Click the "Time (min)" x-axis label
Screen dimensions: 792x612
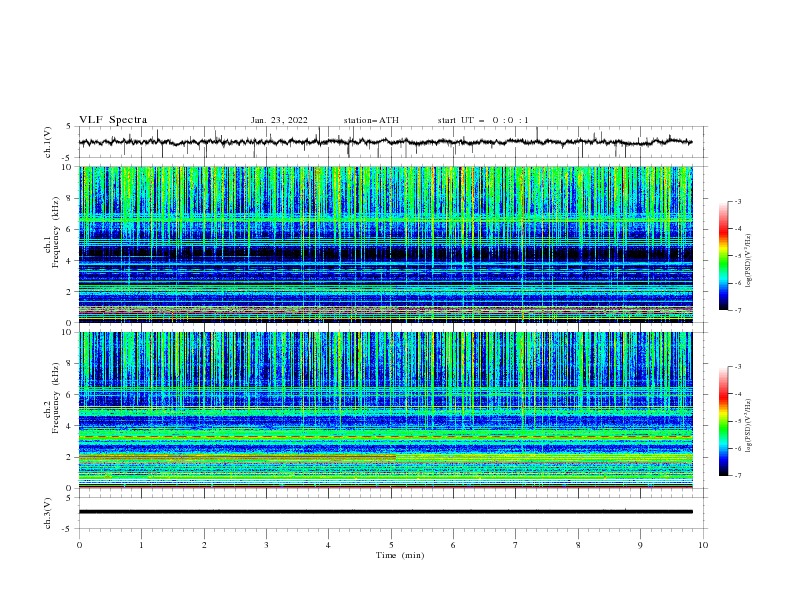click(400, 555)
